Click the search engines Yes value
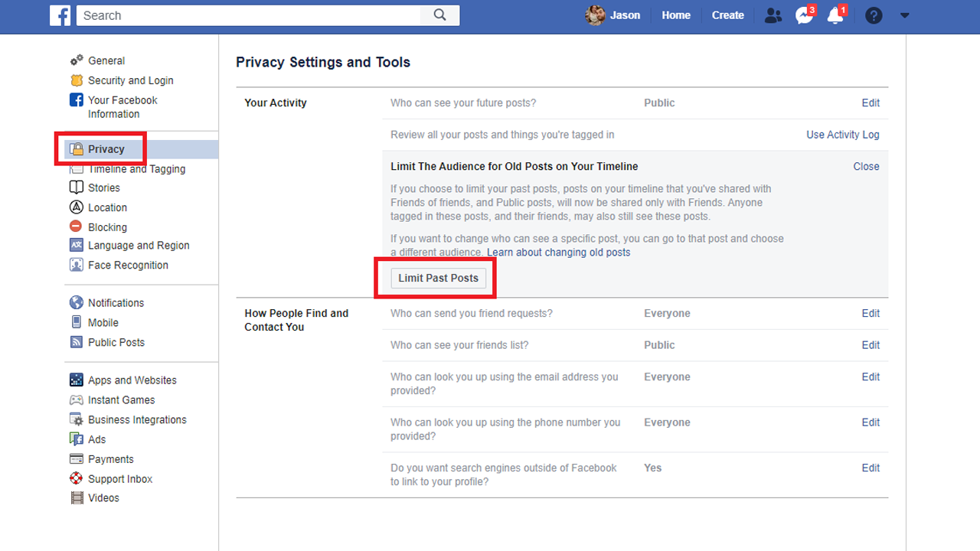 coord(652,468)
